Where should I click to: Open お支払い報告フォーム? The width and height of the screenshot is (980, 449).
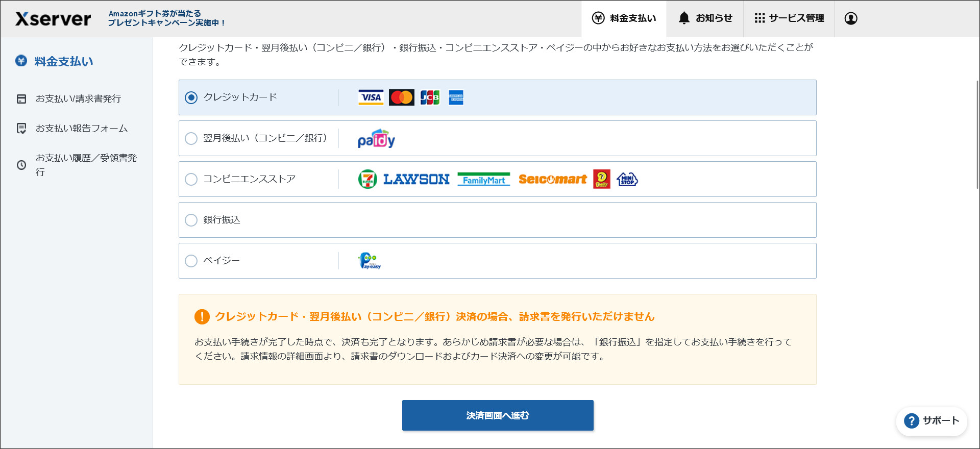(x=82, y=128)
